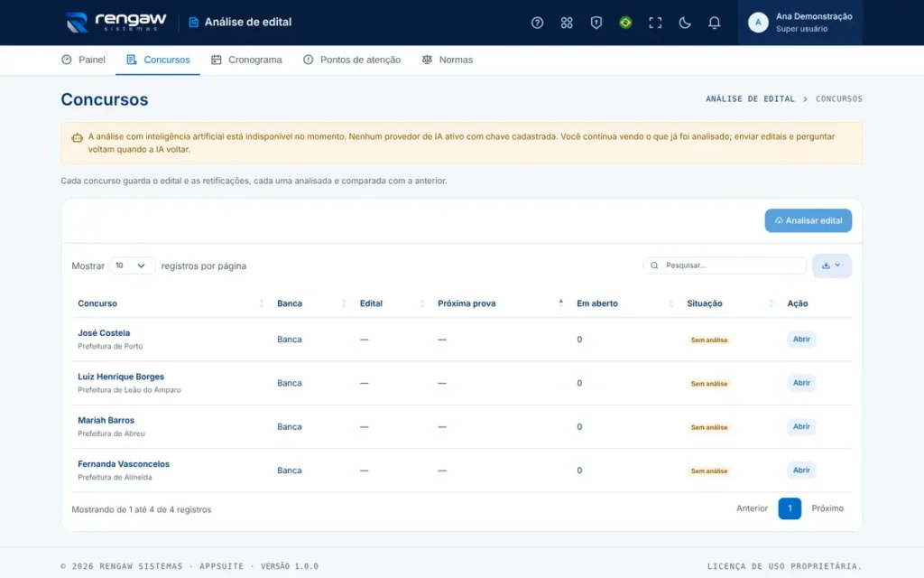Sort by Próxima prova column
This screenshot has width=924, height=578.
coord(500,303)
